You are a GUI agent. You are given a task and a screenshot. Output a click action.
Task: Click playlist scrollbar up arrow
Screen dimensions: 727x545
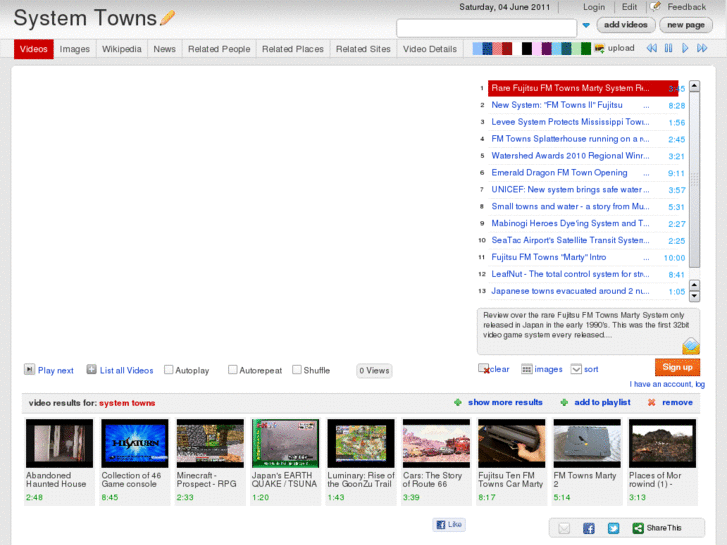pos(694,86)
